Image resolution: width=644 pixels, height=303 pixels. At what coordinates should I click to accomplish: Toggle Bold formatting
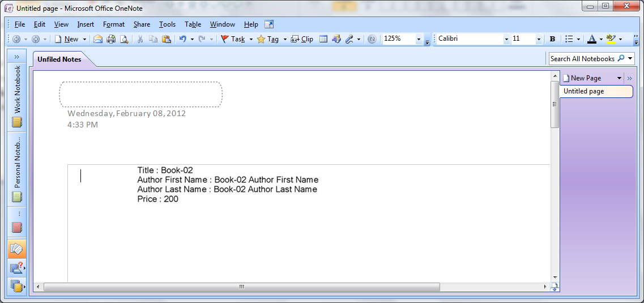tap(552, 39)
